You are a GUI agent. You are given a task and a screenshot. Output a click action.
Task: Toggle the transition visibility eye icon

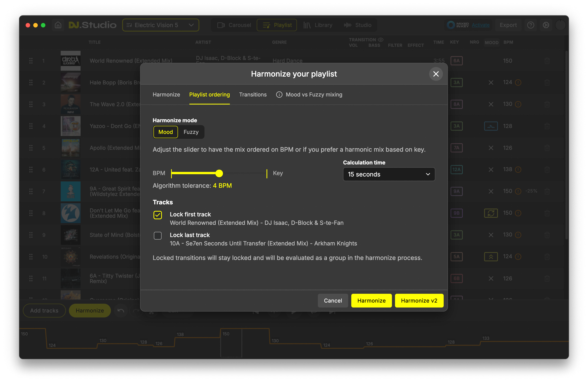(381, 40)
